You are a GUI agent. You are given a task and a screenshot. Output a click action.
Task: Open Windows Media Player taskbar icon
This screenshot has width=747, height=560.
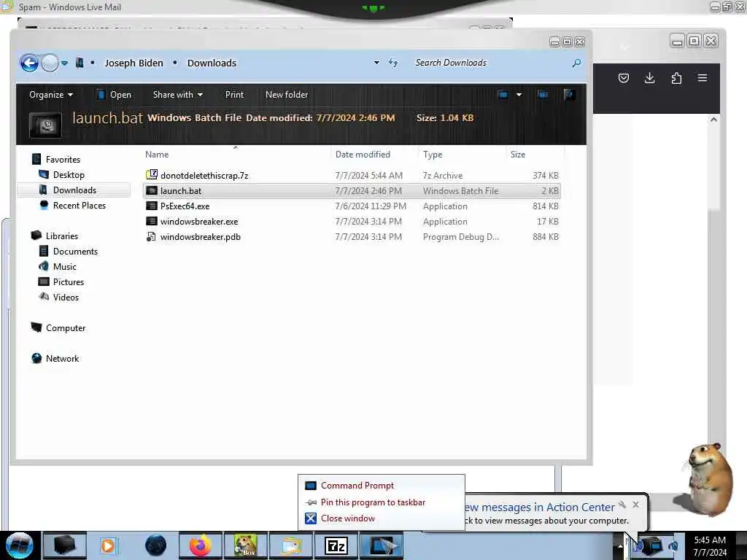tap(109, 545)
